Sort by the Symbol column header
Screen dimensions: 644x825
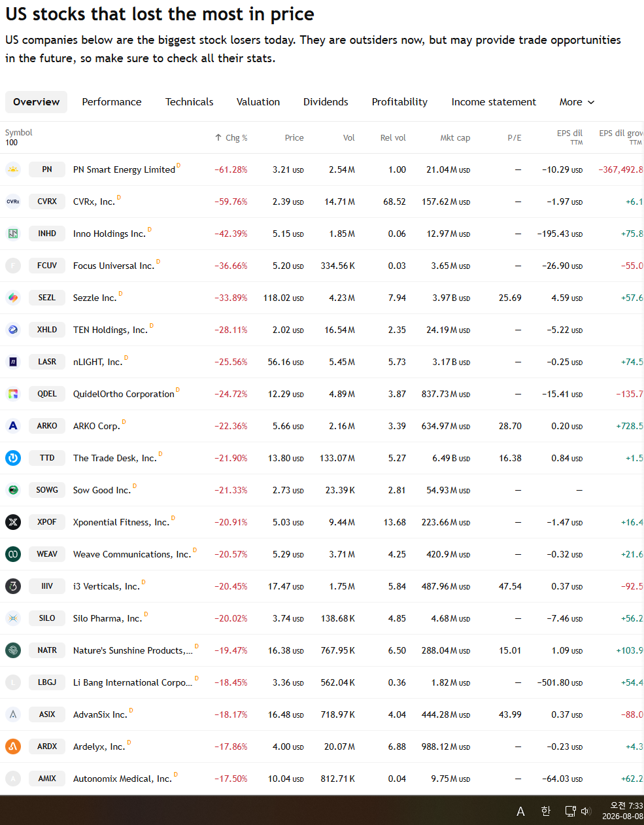(x=18, y=132)
